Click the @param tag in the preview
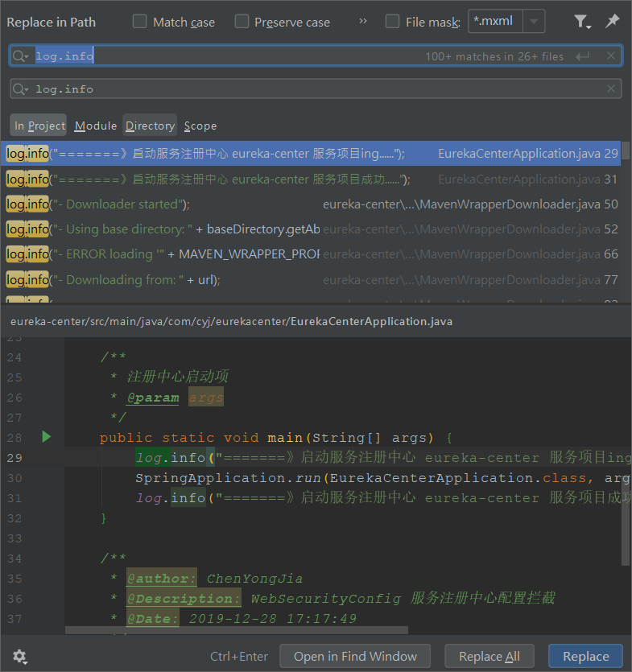The height and width of the screenshot is (672, 632). tap(153, 398)
